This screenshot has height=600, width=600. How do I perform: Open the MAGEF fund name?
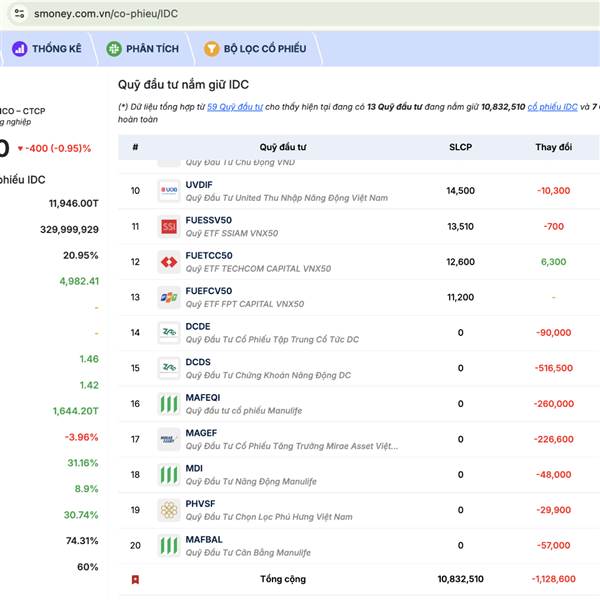click(x=201, y=433)
